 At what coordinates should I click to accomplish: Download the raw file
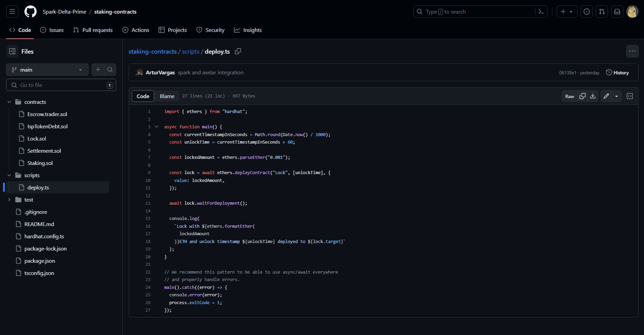pyautogui.click(x=593, y=96)
